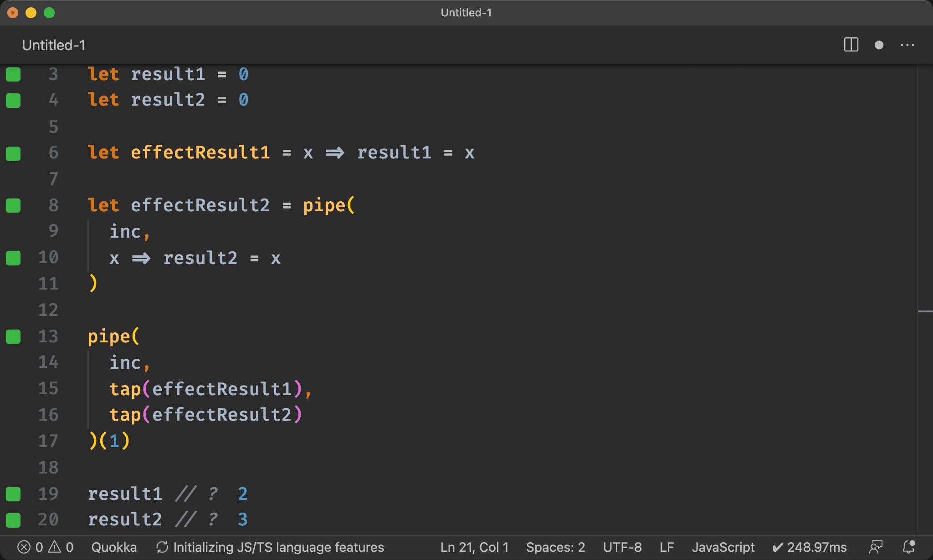The width and height of the screenshot is (933, 560).
Task: Click the unsaved changes dot indicator
Action: (879, 45)
